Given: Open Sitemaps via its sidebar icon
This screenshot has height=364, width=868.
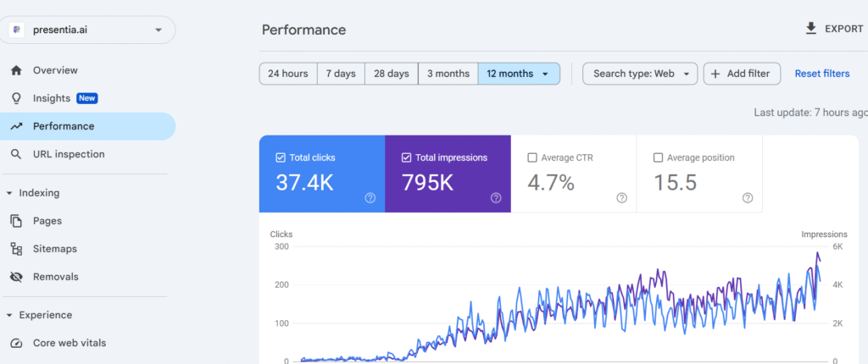Looking at the screenshot, I should tap(16, 249).
